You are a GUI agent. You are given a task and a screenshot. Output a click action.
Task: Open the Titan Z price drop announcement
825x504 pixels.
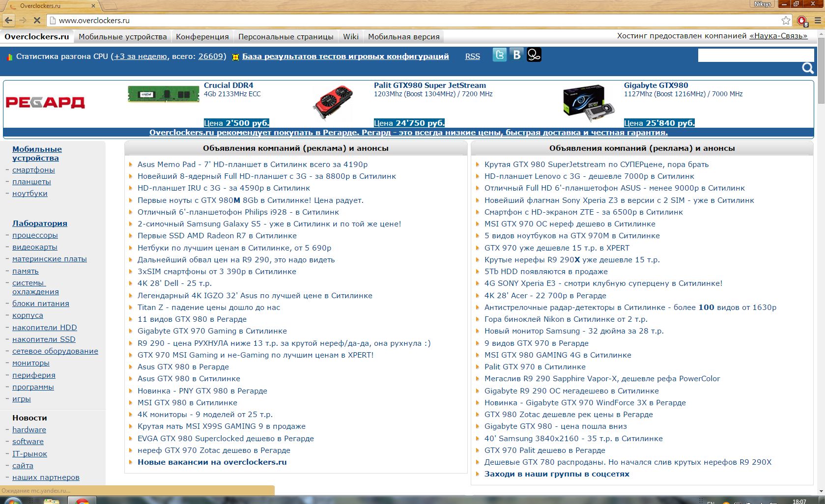[x=209, y=308]
